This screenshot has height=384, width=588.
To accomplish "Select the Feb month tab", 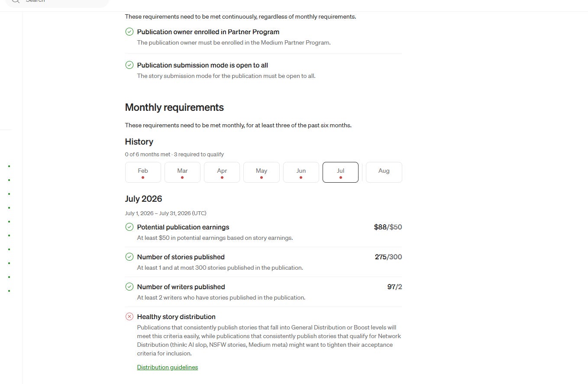I will (x=143, y=172).
